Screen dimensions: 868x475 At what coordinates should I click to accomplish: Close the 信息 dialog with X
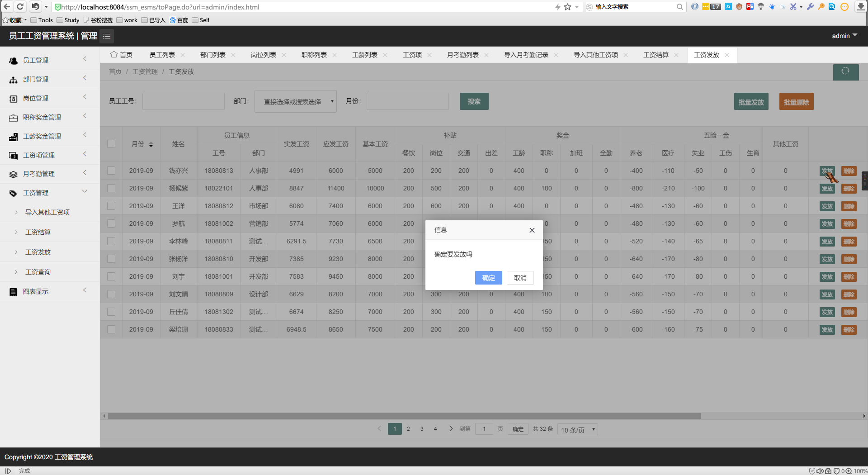coord(532,230)
